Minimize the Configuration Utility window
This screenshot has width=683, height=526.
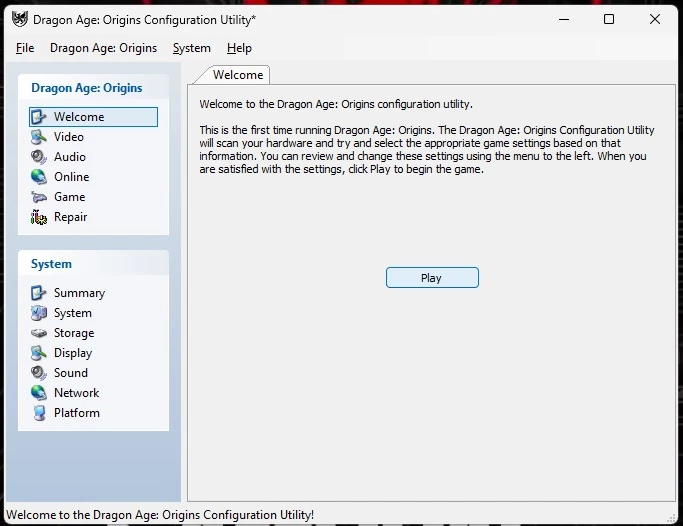click(564, 19)
